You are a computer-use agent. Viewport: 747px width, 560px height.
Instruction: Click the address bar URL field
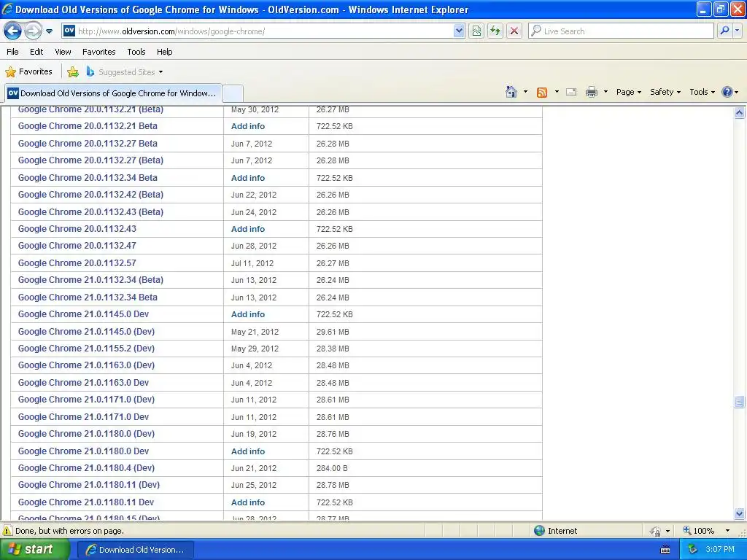(x=264, y=31)
